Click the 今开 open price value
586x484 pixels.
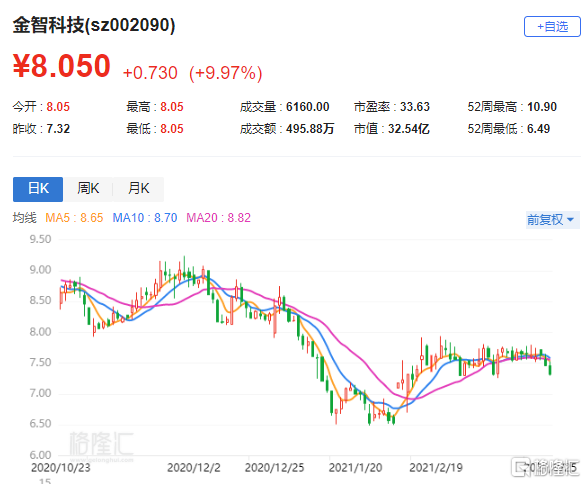[58, 107]
